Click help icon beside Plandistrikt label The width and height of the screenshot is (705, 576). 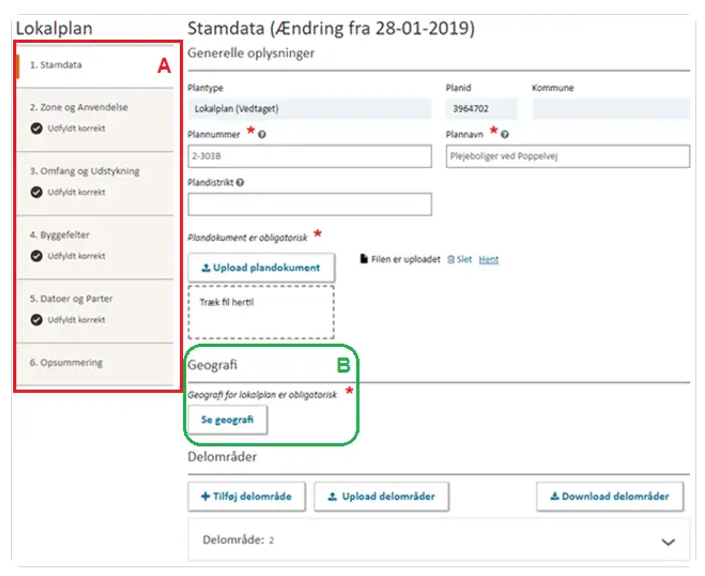(241, 183)
